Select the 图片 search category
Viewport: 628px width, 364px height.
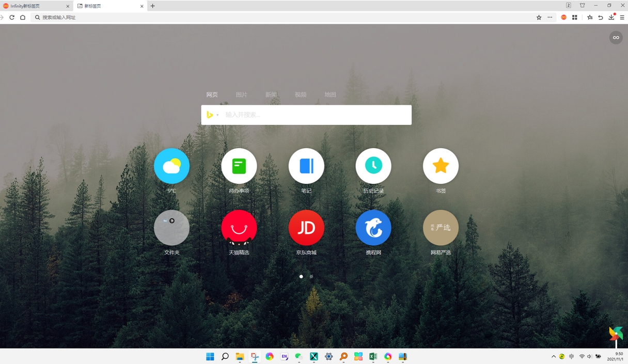pos(241,94)
